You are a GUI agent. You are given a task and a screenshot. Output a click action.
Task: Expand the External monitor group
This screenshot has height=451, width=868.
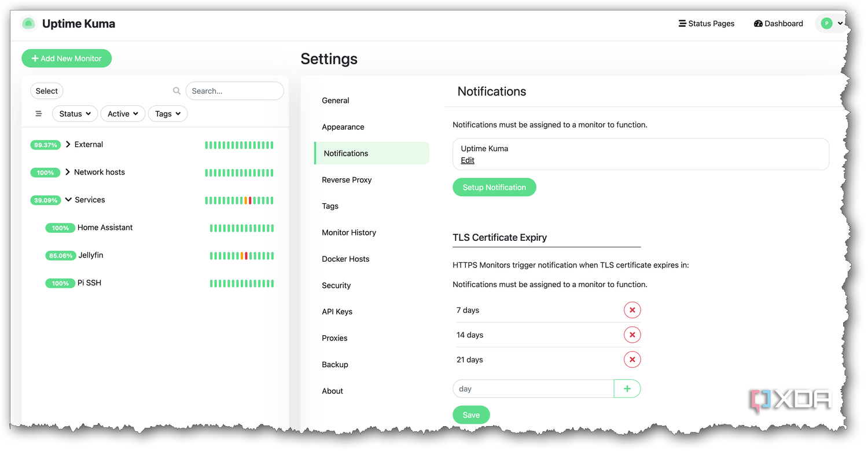click(68, 145)
